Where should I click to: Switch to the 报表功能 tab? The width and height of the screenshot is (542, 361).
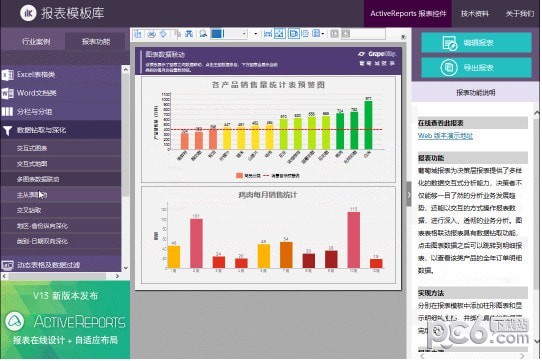pyautogui.click(x=96, y=42)
